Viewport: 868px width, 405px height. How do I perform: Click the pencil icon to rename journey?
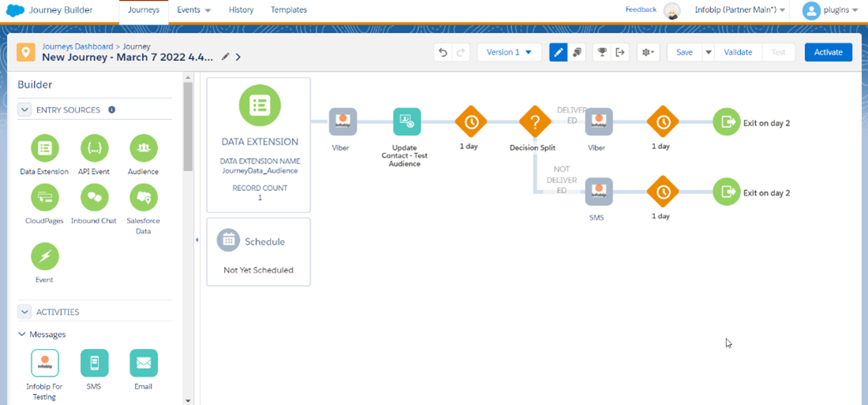point(226,57)
